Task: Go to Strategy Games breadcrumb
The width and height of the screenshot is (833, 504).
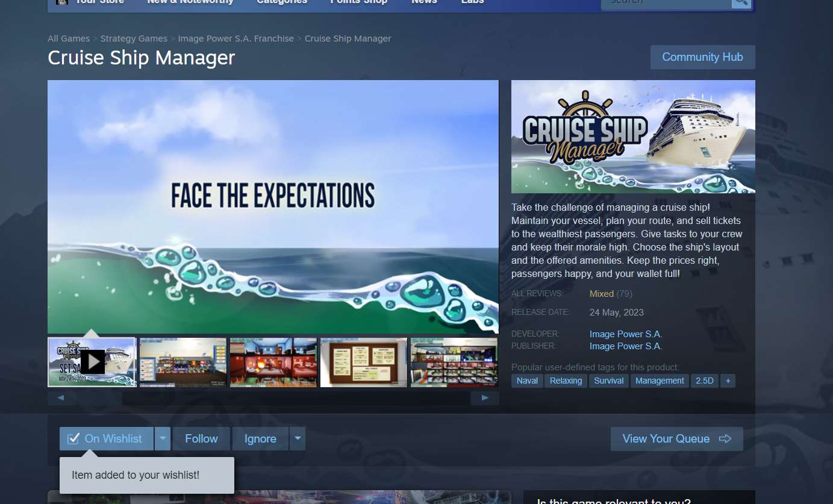Action: point(134,39)
